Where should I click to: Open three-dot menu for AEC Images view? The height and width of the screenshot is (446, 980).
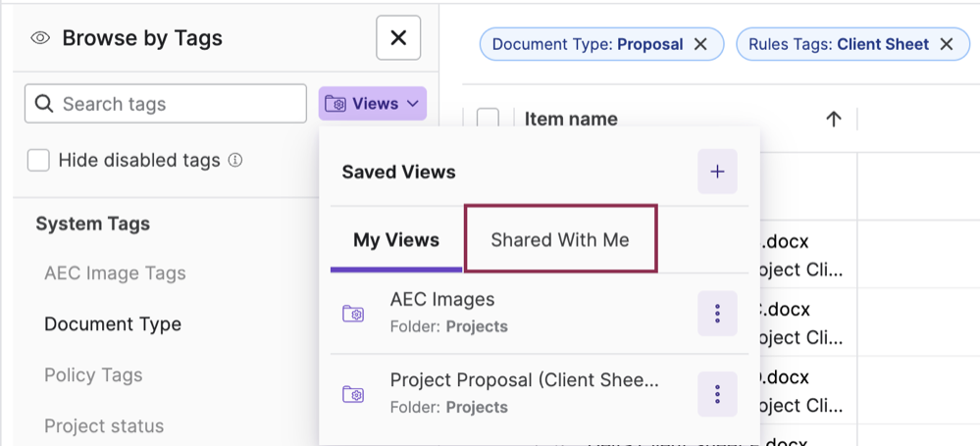pos(717,314)
